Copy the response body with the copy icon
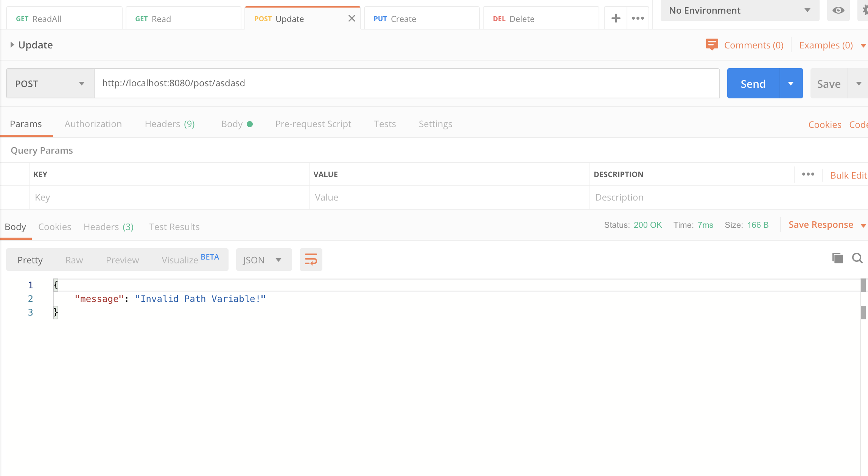The height and width of the screenshot is (476, 868). [837, 258]
